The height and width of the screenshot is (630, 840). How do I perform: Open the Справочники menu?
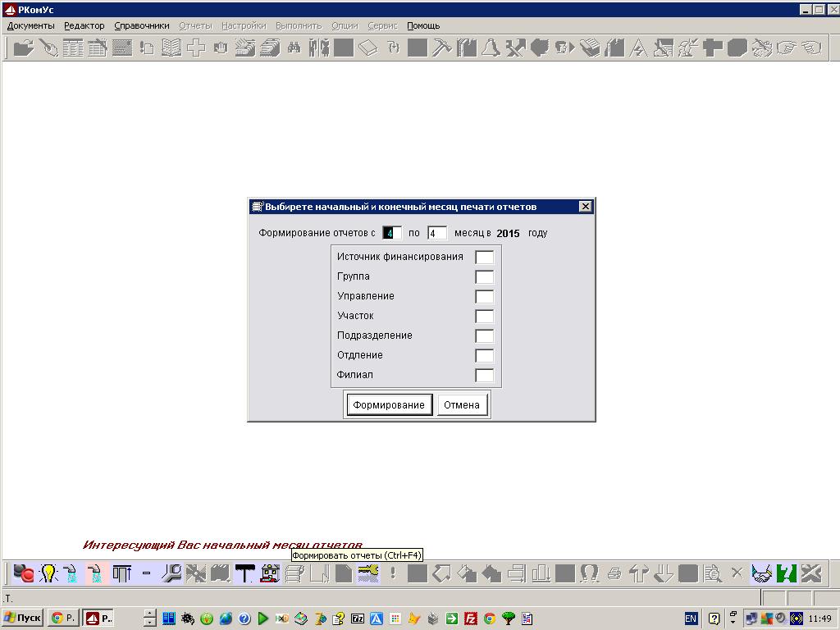[142, 25]
